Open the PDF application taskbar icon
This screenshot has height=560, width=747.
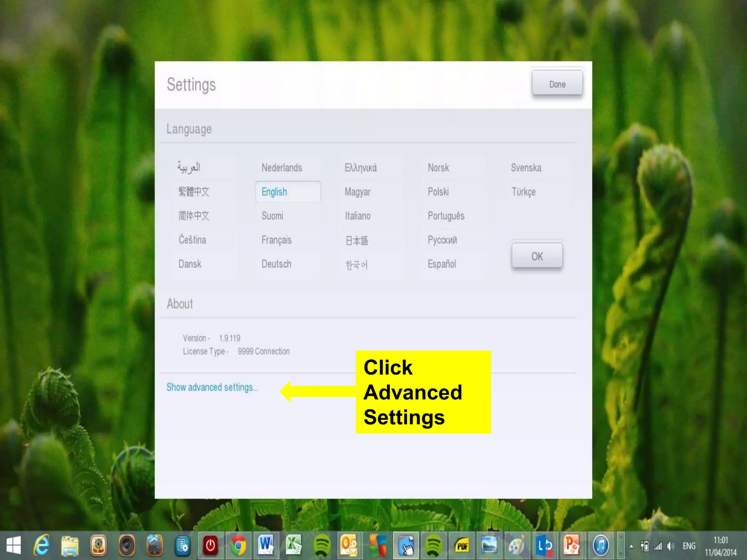point(461,546)
